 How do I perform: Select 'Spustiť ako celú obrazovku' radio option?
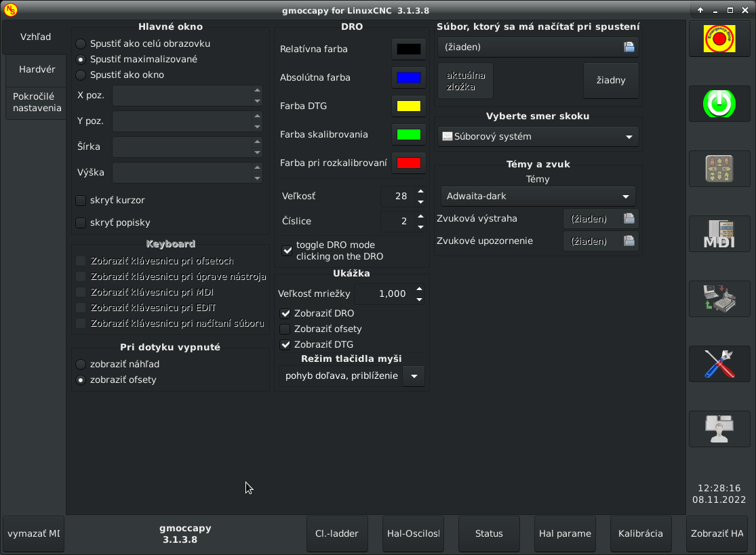[81, 43]
